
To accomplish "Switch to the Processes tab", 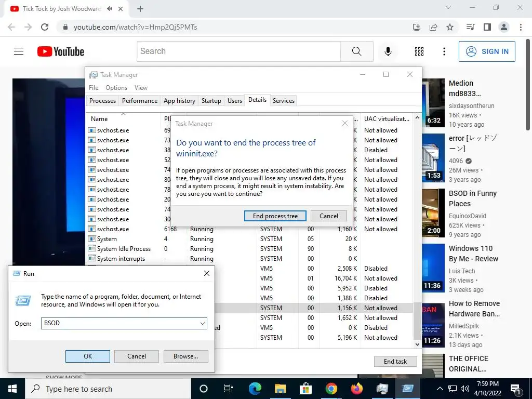I will [102, 101].
